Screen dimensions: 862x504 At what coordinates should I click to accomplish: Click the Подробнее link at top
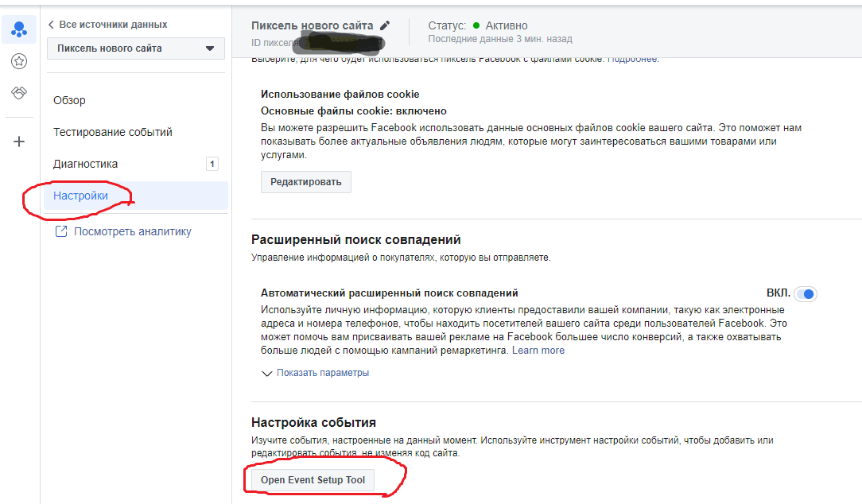(x=631, y=59)
